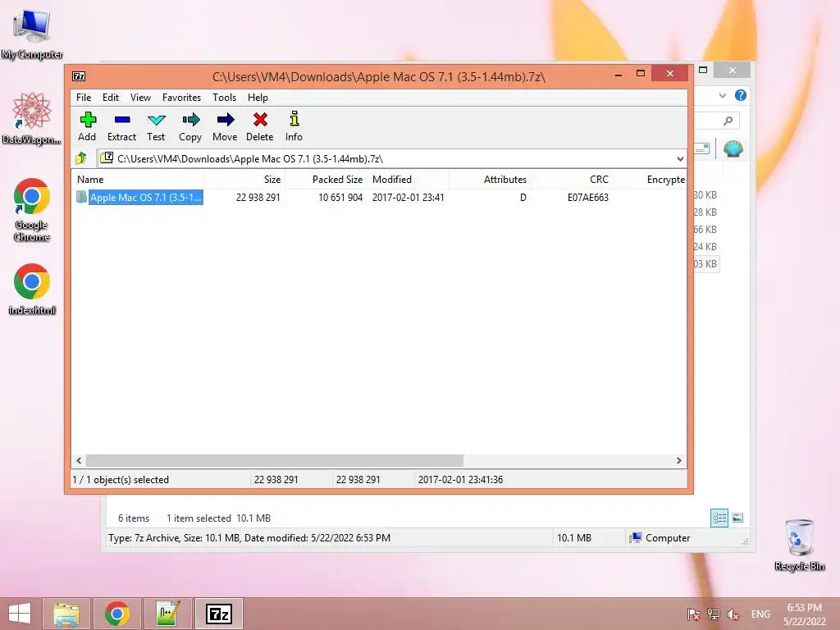The image size is (840, 630).
Task: Click the packed size 10 651 904
Action: point(340,197)
